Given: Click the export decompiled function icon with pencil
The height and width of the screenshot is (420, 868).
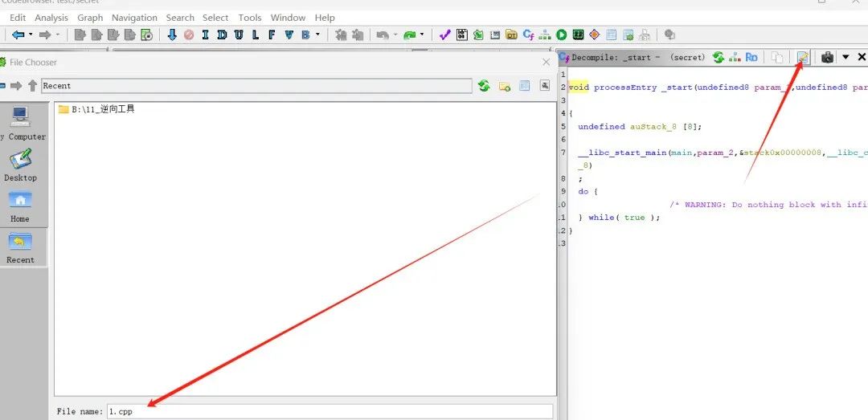Looking at the screenshot, I should coord(803,57).
